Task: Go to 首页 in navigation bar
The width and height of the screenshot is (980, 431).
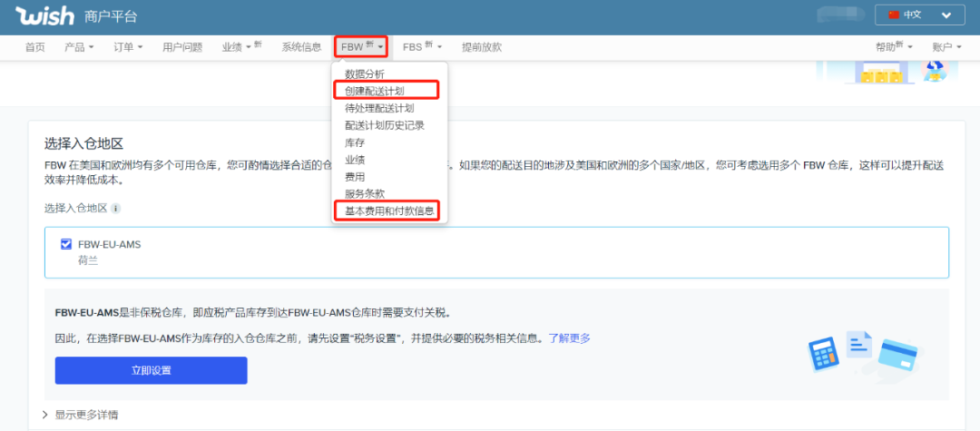Action: 35,47
